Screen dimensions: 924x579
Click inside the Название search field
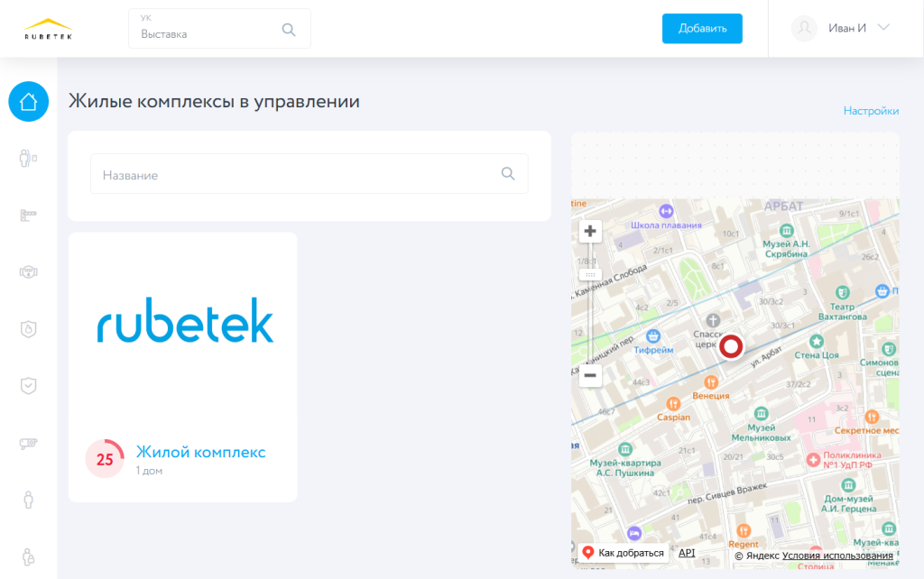(x=271, y=173)
